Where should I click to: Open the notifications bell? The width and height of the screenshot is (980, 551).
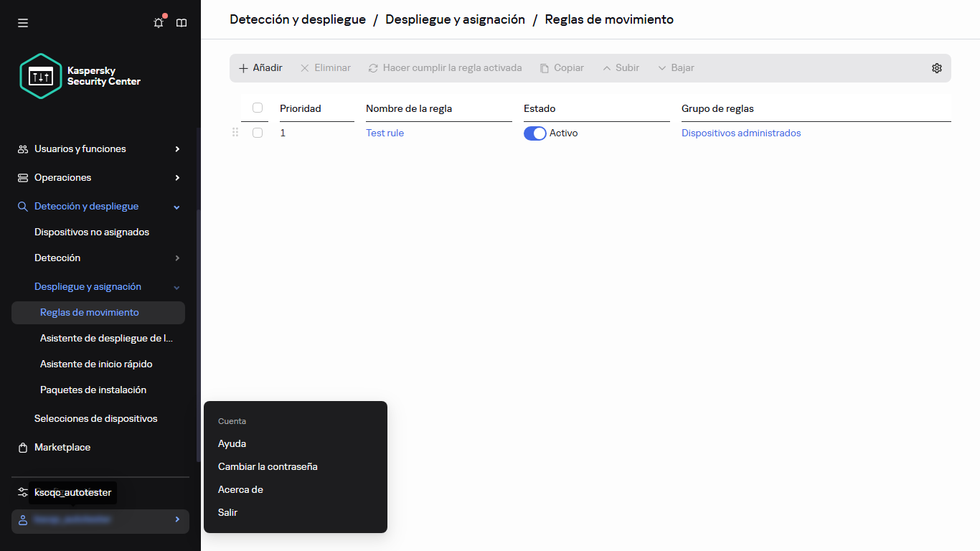[x=158, y=22]
